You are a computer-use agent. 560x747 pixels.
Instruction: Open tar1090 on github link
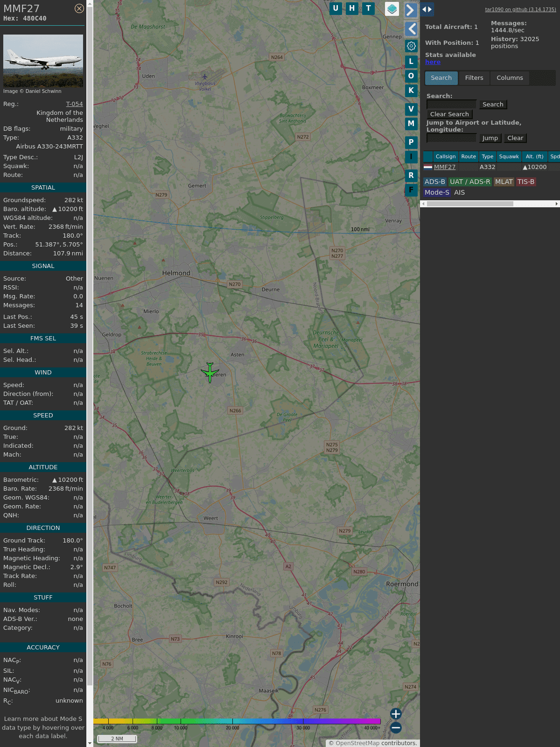tap(520, 9)
